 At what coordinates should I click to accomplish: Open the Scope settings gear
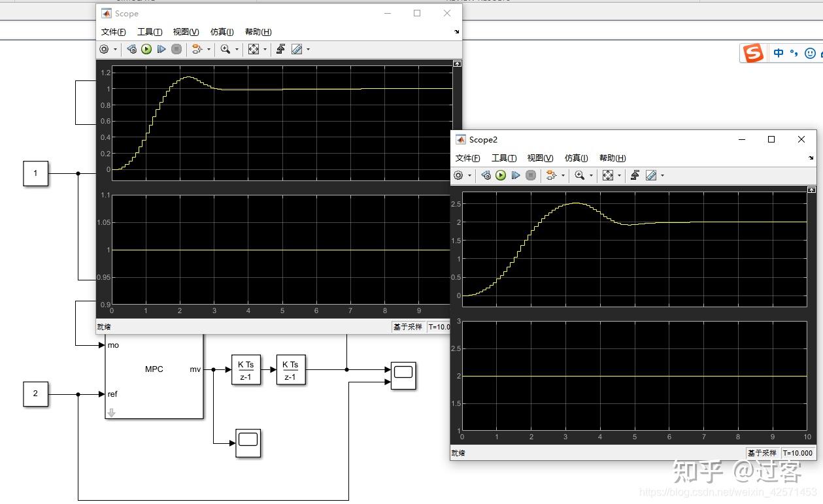105,49
